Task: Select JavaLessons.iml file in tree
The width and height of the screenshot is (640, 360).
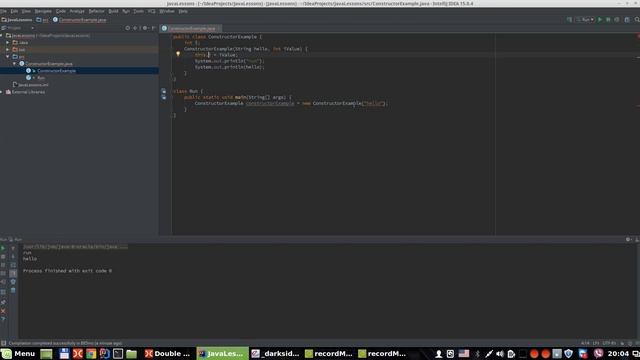Action: tap(33, 84)
